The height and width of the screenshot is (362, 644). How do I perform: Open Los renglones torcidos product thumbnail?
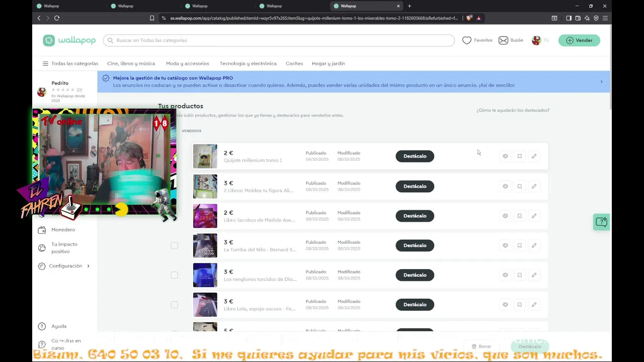coord(205,275)
